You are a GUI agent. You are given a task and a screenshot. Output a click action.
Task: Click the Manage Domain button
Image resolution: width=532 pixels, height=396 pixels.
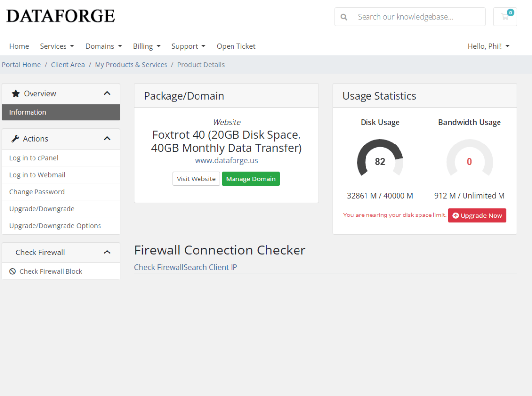(251, 179)
